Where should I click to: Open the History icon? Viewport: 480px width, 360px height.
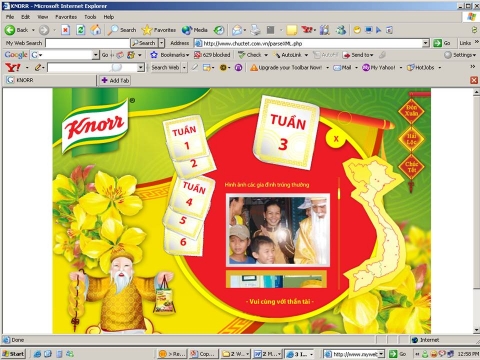[x=219, y=30]
